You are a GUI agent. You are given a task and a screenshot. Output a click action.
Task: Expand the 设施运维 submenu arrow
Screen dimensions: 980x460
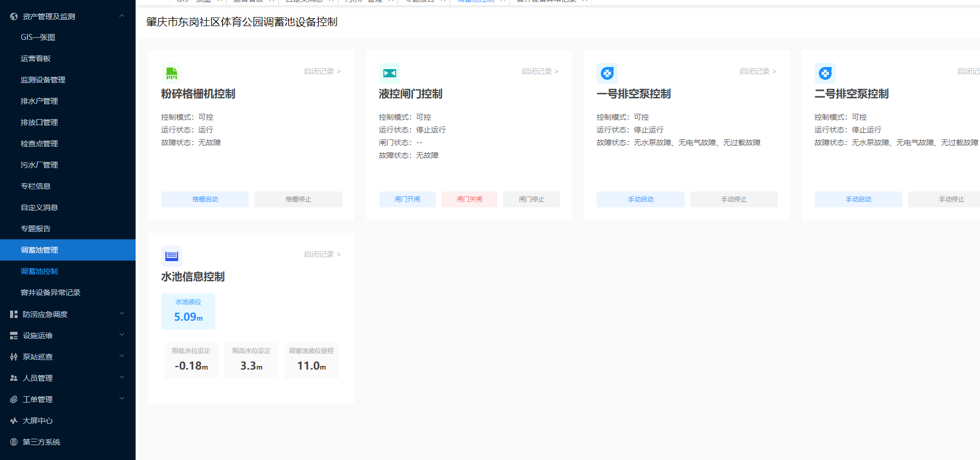[x=122, y=335]
